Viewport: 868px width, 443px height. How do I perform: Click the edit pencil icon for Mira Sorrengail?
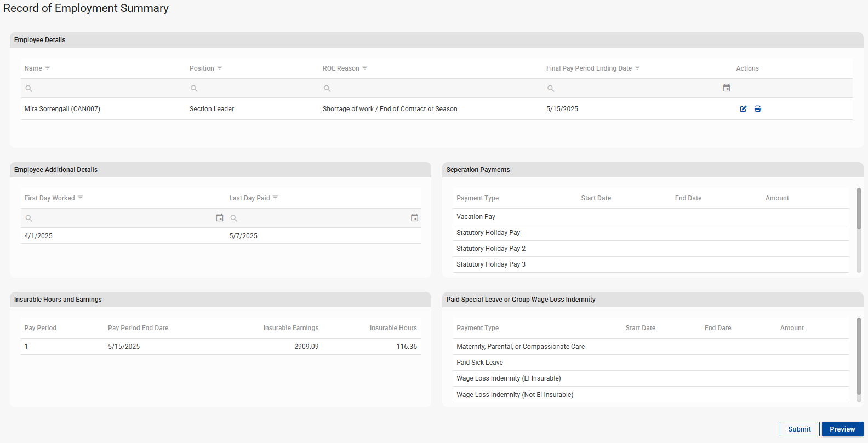[743, 109]
